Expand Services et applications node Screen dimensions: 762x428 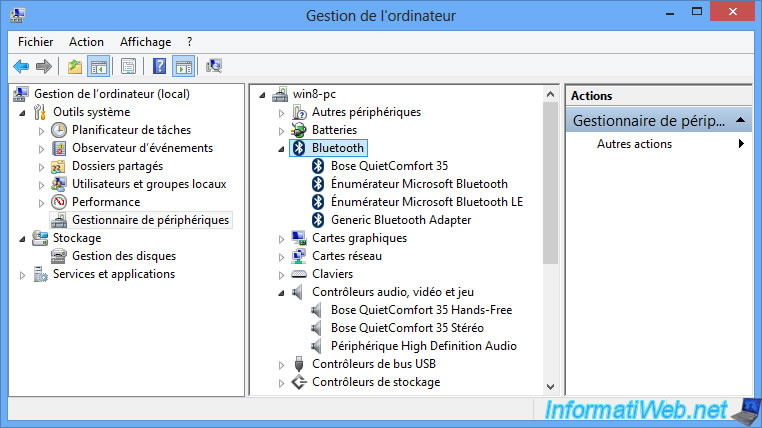tap(22, 274)
